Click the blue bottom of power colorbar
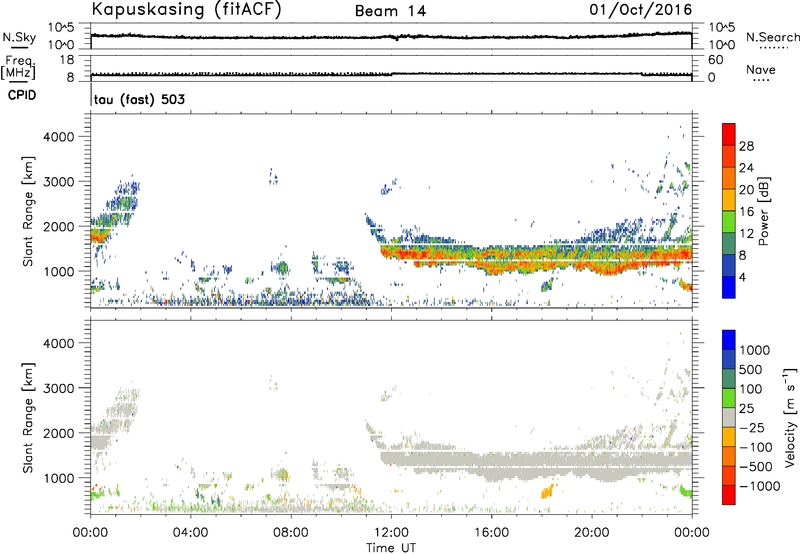This screenshot has width=800, height=554. tap(729, 287)
